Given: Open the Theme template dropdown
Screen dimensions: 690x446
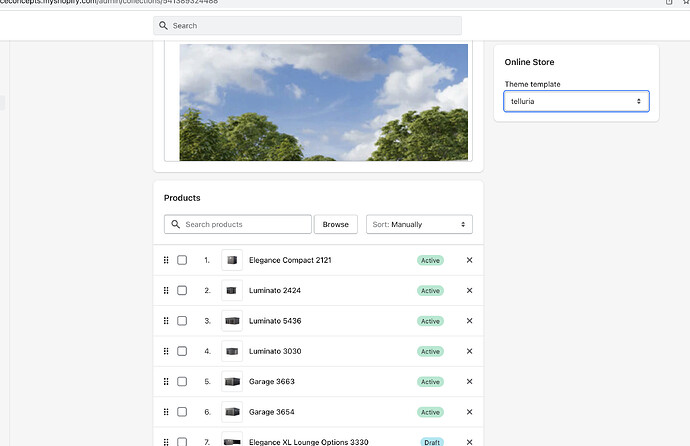Looking at the screenshot, I should tap(575, 101).
